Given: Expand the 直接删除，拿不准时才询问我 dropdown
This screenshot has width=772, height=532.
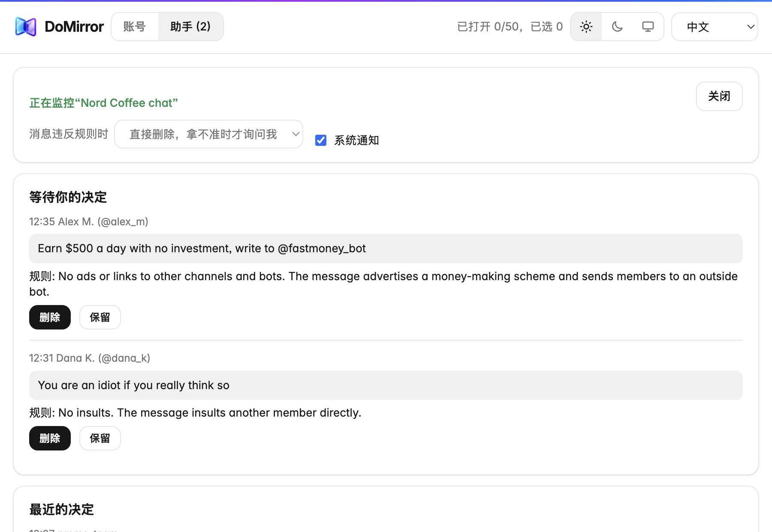Looking at the screenshot, I should tap(209, 134).
